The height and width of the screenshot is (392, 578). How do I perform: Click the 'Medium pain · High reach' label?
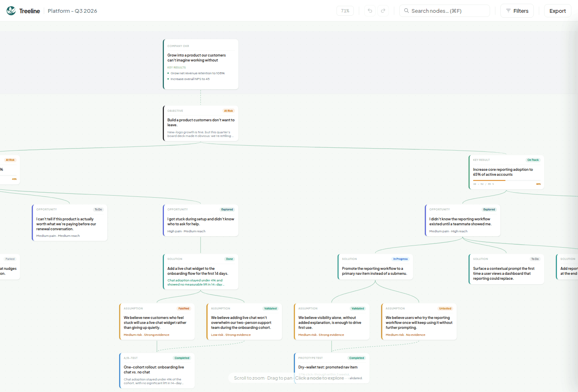click(448, 231)
